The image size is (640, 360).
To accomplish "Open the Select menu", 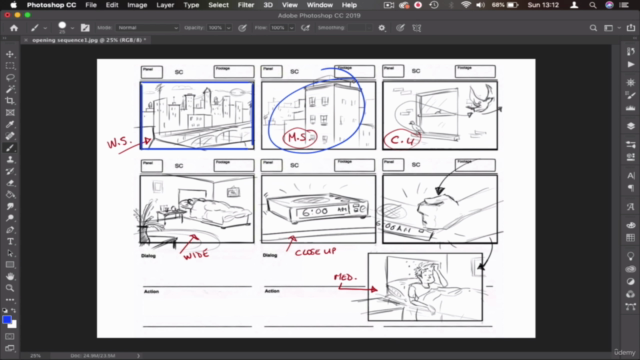I will 218,5.
